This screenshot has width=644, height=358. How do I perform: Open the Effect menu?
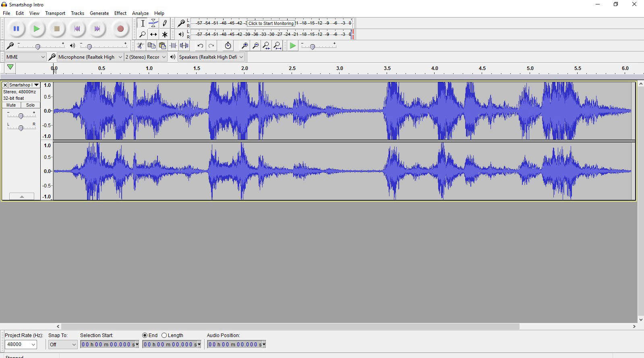(x=120, y=13)
